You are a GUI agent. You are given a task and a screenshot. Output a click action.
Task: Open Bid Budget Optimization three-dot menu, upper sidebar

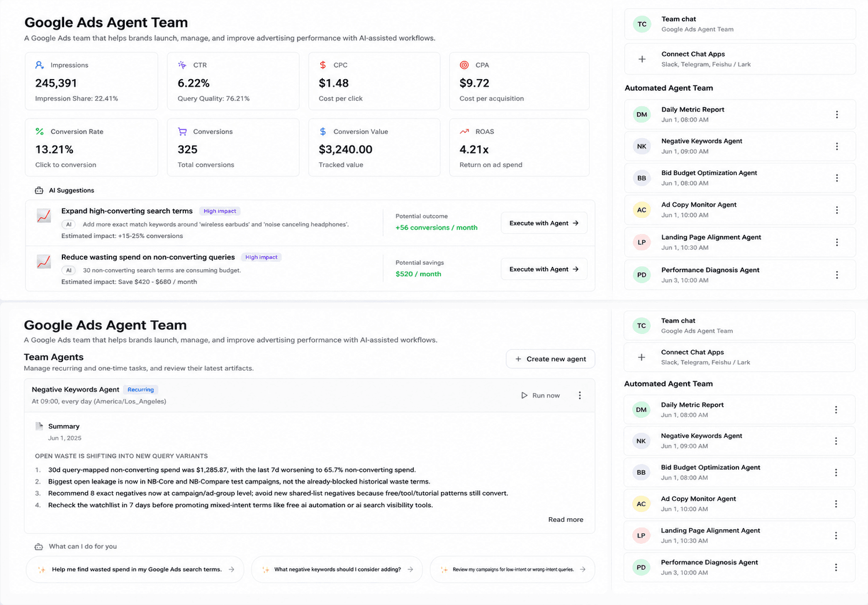pyautogui.click(x=837, y=178)
